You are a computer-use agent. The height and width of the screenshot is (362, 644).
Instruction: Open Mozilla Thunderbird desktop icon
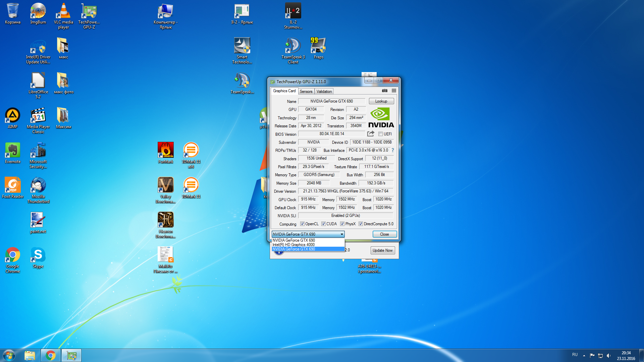coord(38,185)
